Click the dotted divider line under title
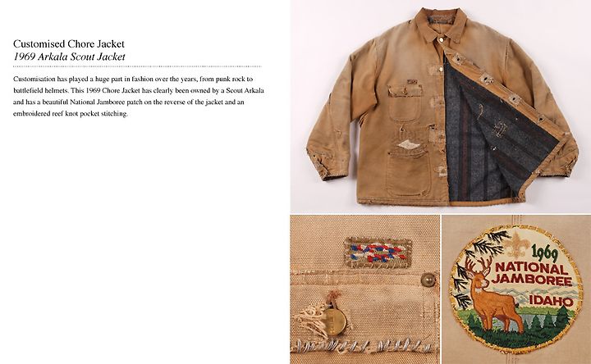The image size is (591, 364). tap(137, 66)
